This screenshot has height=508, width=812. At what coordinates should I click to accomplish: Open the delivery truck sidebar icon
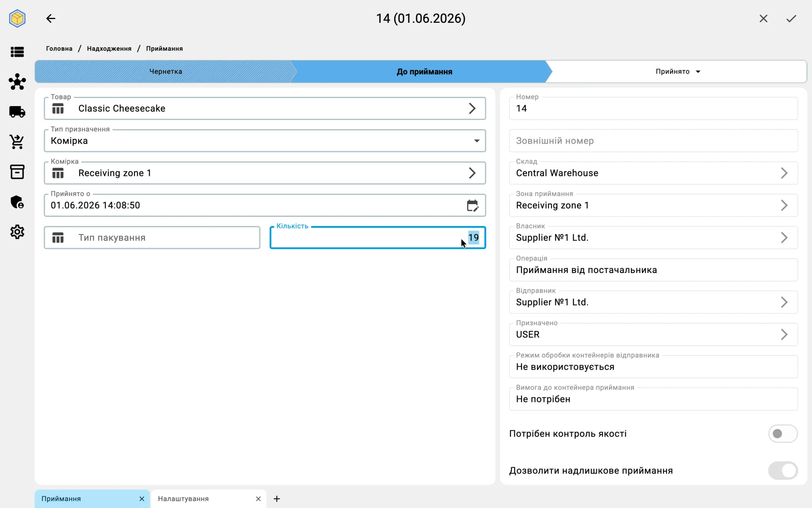click(17, 112)
